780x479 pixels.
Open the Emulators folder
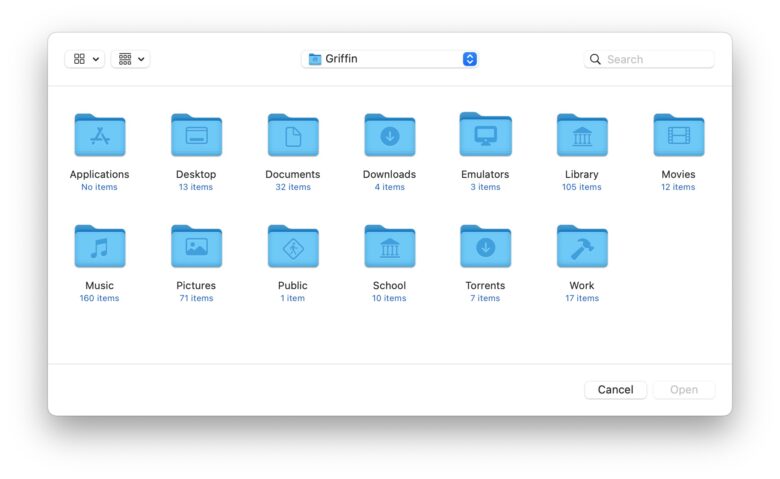(x=485, y=136)
